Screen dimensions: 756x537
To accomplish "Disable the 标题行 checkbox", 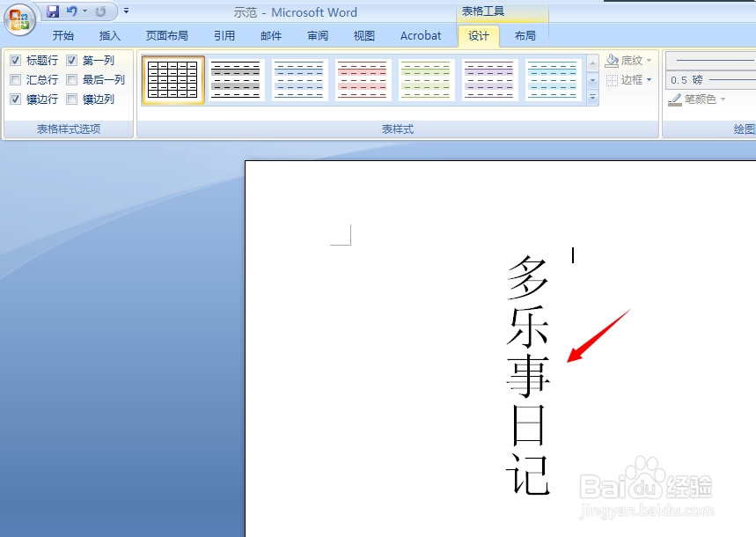I will click(15, 60).
